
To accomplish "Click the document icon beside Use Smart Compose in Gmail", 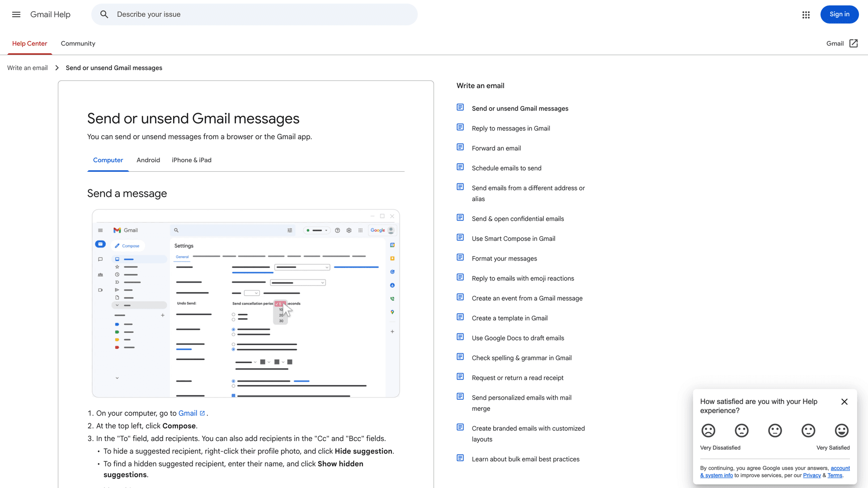I will (460, 237).
